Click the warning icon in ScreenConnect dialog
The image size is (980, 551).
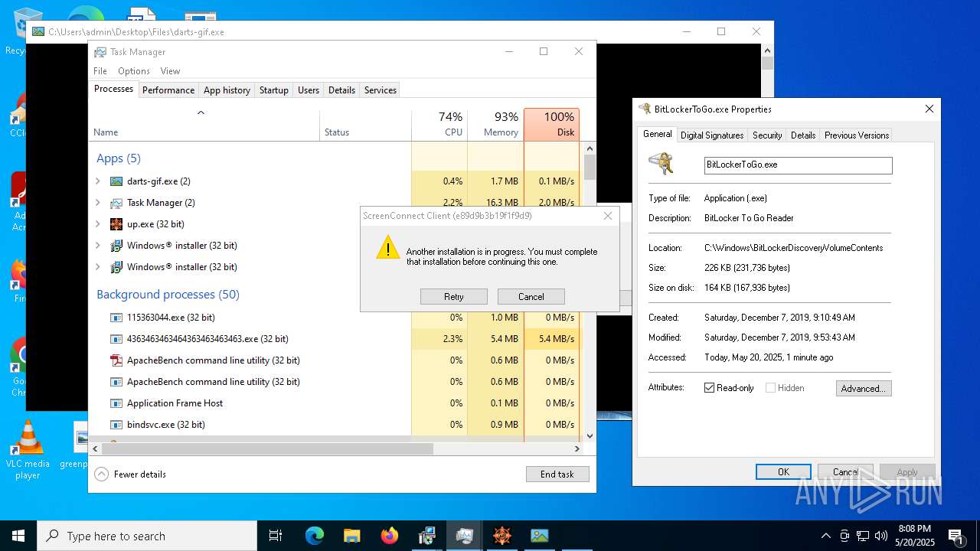click(388, 247)
